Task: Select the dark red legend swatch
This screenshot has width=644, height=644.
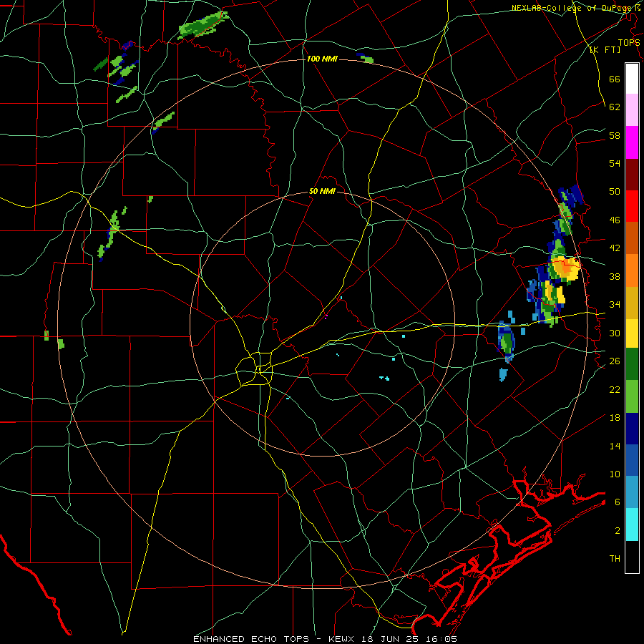Action: click(x=632, y=174)
